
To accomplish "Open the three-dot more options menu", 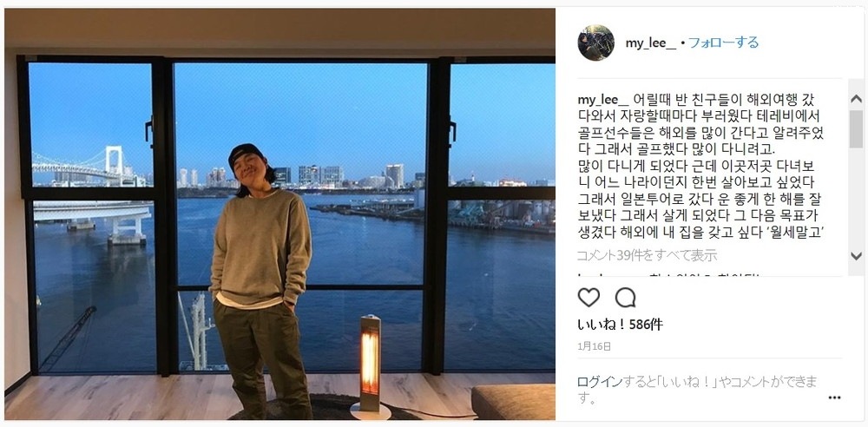I will point(835,397).
